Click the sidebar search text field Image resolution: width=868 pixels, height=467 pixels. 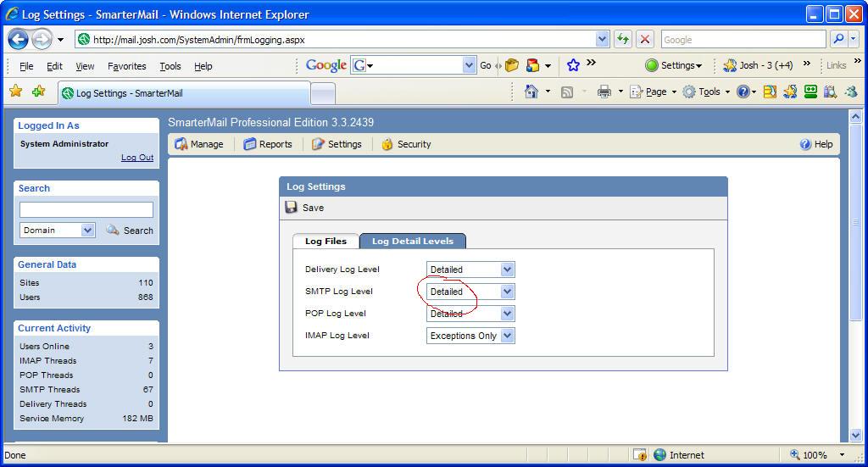tap(86, 209)
